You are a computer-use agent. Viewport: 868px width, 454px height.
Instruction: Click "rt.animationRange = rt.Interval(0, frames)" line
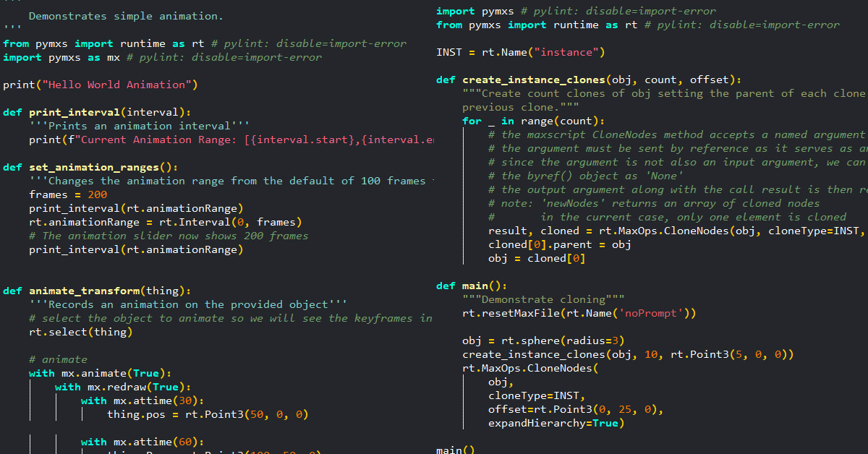166,222
